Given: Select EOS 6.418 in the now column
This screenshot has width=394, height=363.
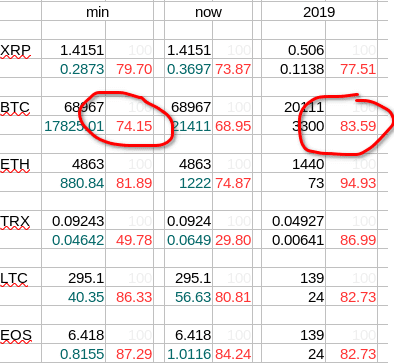Looking at the screenshot, I should (x=188, y=335).
